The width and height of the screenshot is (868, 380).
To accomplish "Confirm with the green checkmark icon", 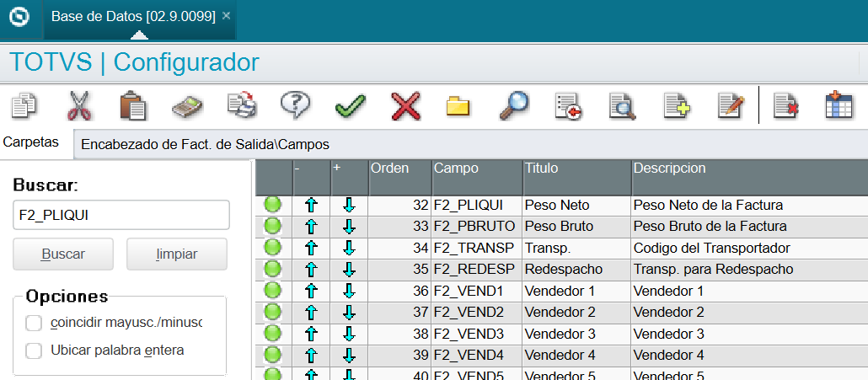I will (351, 105).
